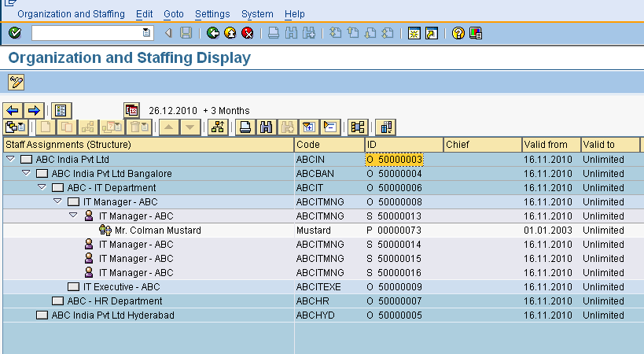This screenshot has width=644, height=354.
Task: Click inside the transaction command field
Action: pyautogui.click(x=87, y=33)
